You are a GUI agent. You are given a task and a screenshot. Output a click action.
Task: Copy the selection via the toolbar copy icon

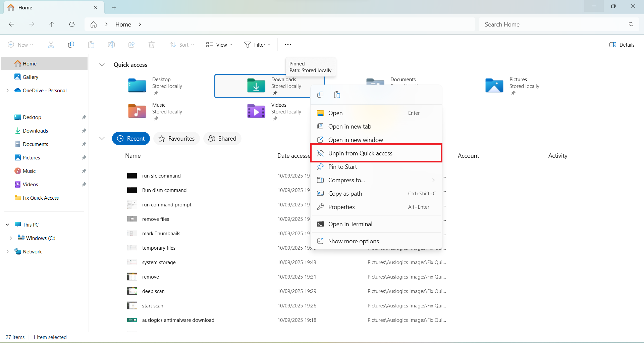[x=71, y=44]
